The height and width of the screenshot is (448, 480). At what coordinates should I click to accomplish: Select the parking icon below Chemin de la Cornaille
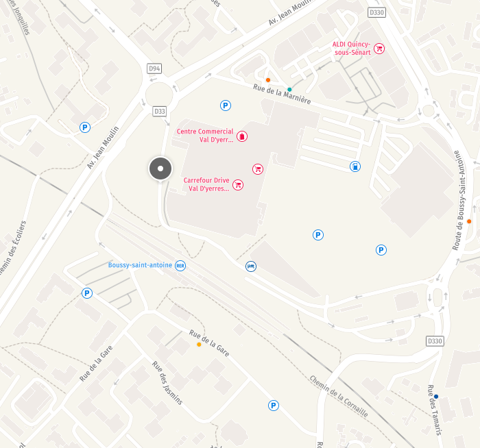point(274,406)
